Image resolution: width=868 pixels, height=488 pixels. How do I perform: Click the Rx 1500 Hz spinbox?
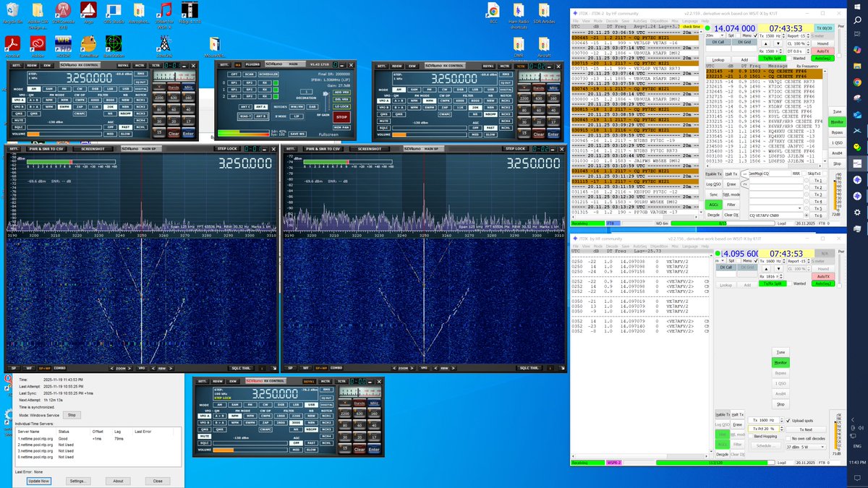[770, 51]
